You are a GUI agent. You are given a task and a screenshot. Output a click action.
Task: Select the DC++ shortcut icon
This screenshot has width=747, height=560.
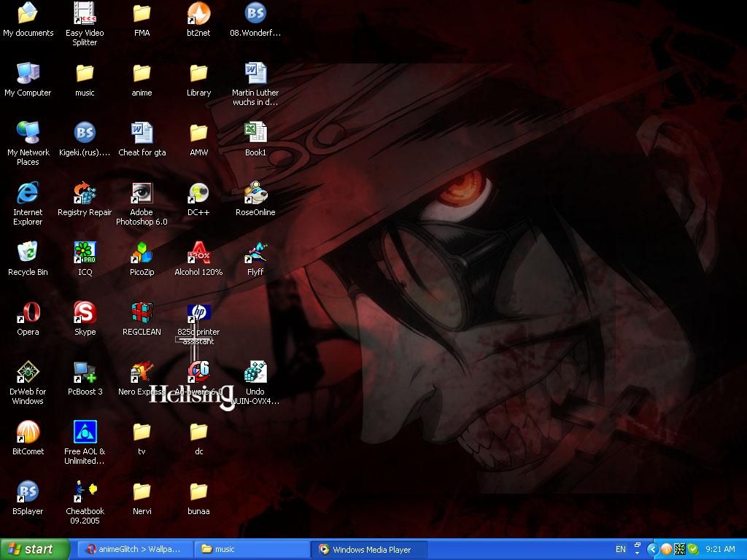pyautogui.click(x=198, y=192)
